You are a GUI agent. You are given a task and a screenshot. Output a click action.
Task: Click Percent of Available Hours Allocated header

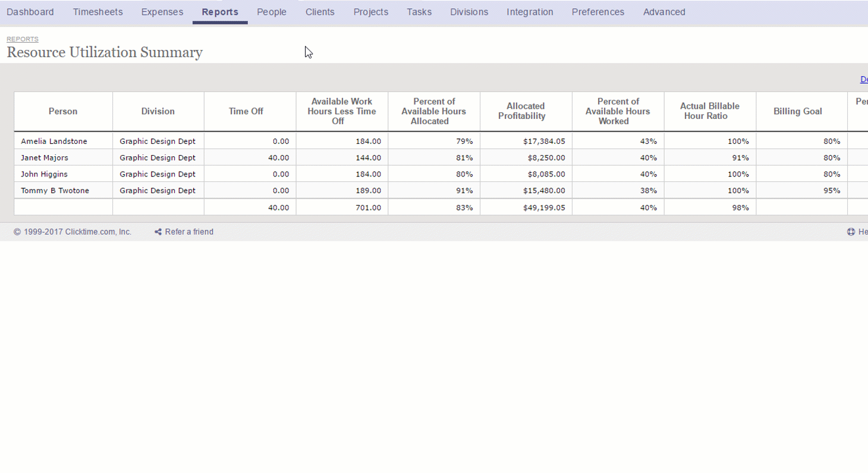[x=434, y=111]
